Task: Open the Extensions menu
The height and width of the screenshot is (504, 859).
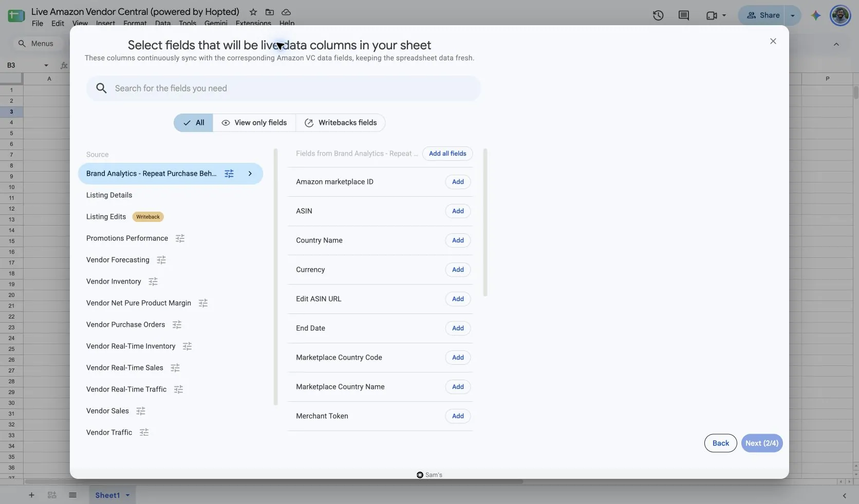Action: (x=253, y=23)
